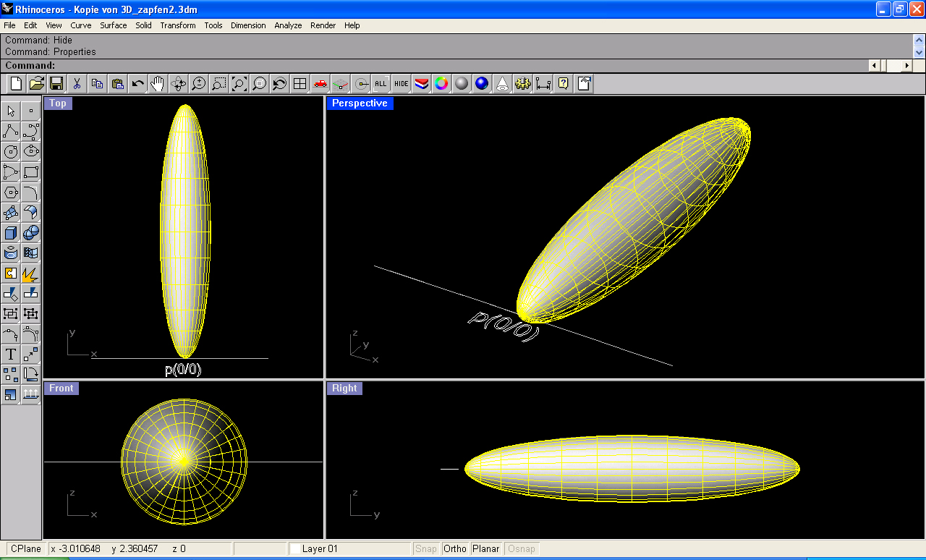Open the Analyze menu
The width and height of the screenshot is (926, 560).
pos(288,25)
